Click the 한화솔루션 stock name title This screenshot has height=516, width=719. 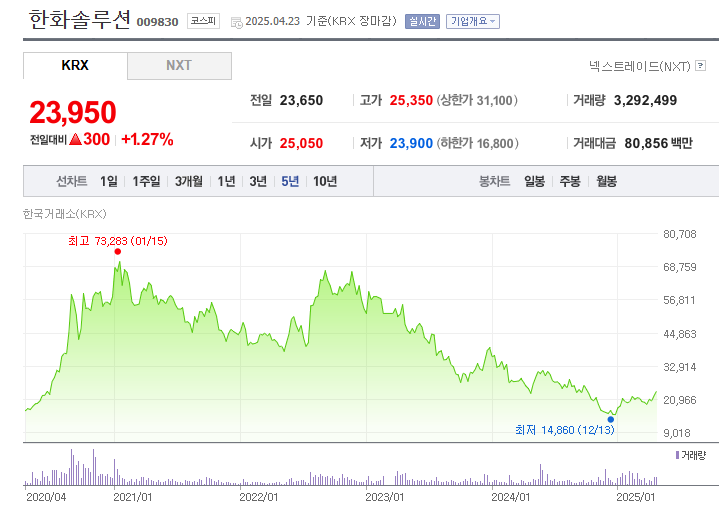80,20
